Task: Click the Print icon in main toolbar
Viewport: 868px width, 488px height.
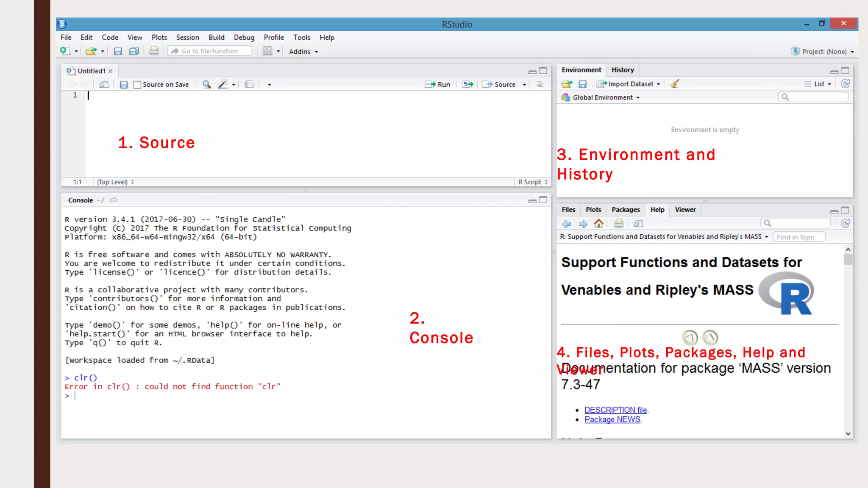Action: point(154,51)
